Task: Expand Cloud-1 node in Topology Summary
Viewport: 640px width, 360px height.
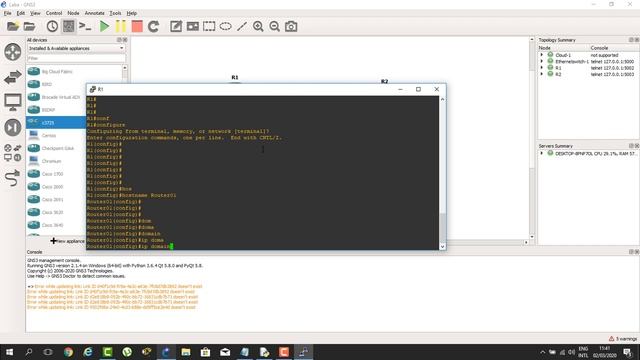Action: [x=542, y=55]
